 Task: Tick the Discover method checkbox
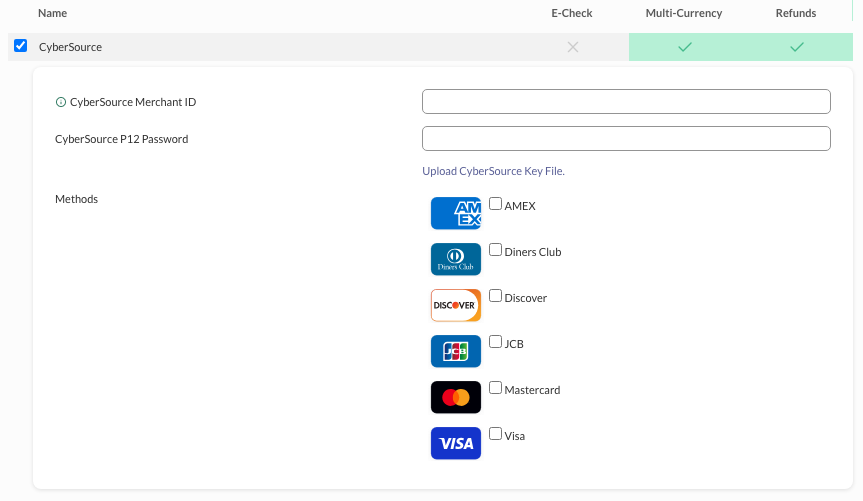coord(495,296)
